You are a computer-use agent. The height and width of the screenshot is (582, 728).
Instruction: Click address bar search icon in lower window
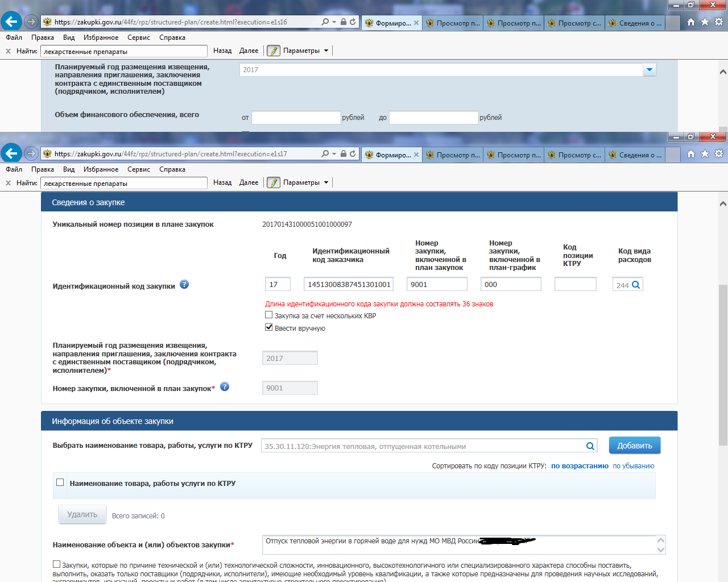pos(325,153)
